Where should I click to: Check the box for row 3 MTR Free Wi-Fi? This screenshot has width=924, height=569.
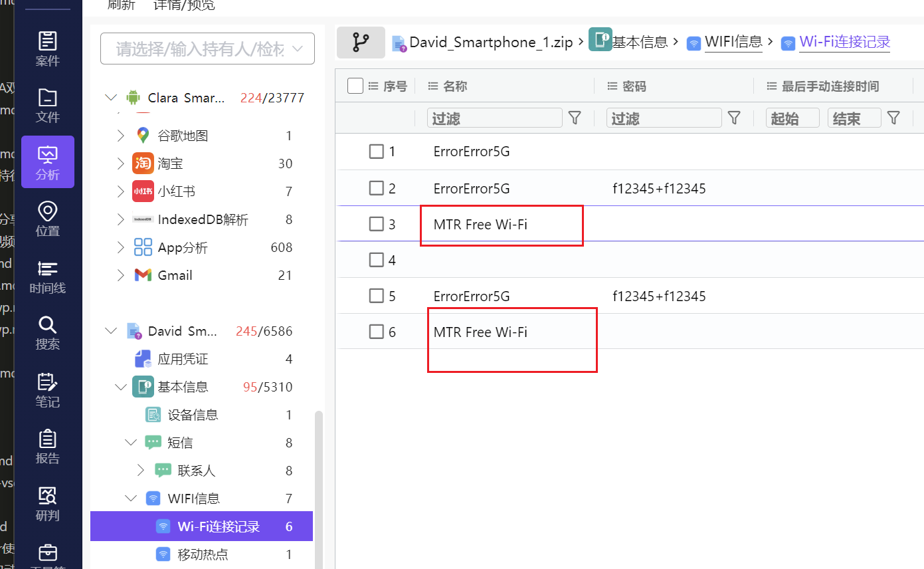377,224
